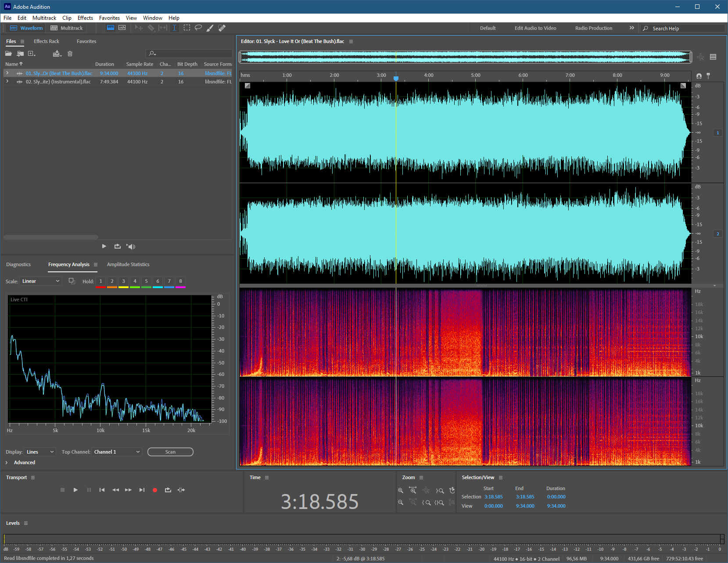Toggle channel 1 enable button

[x=718, y=133]
